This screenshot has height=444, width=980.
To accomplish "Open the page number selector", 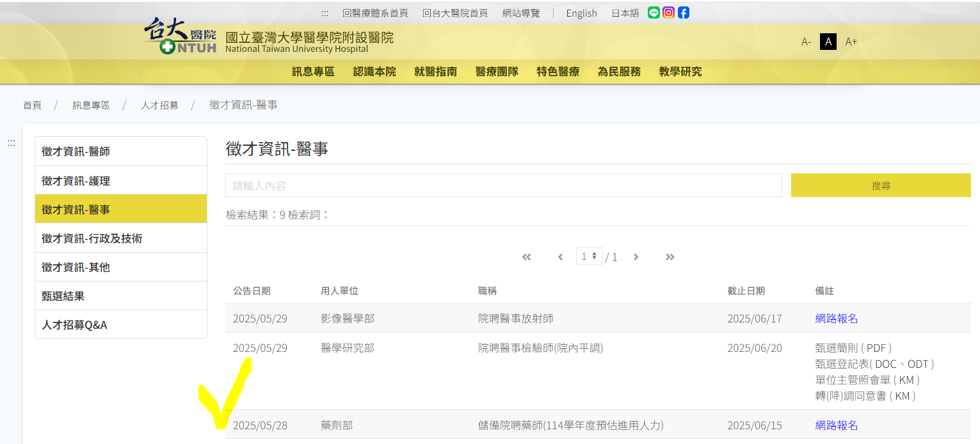I will pyautogui.click(x=589, y=256).
